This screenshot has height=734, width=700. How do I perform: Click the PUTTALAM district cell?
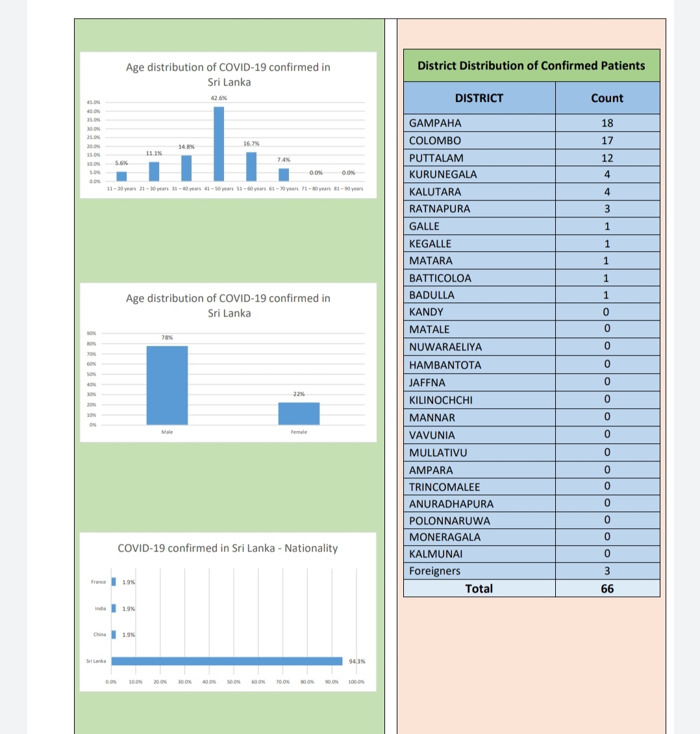479,158
